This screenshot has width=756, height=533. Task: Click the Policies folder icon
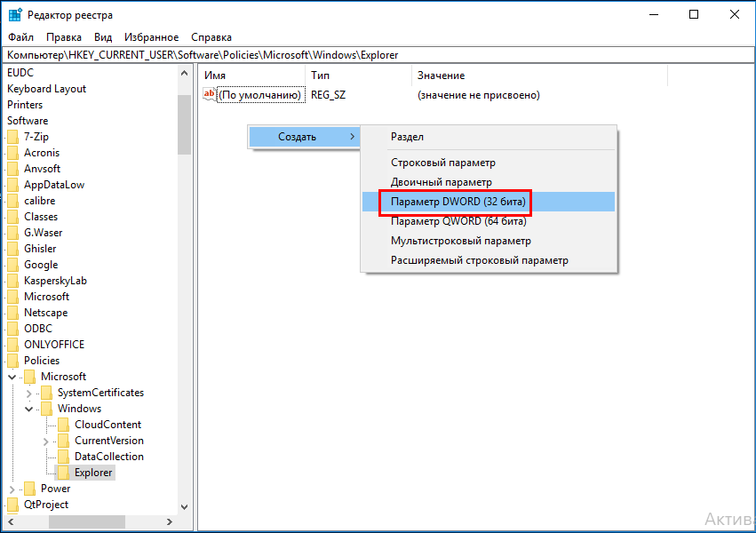13,361
